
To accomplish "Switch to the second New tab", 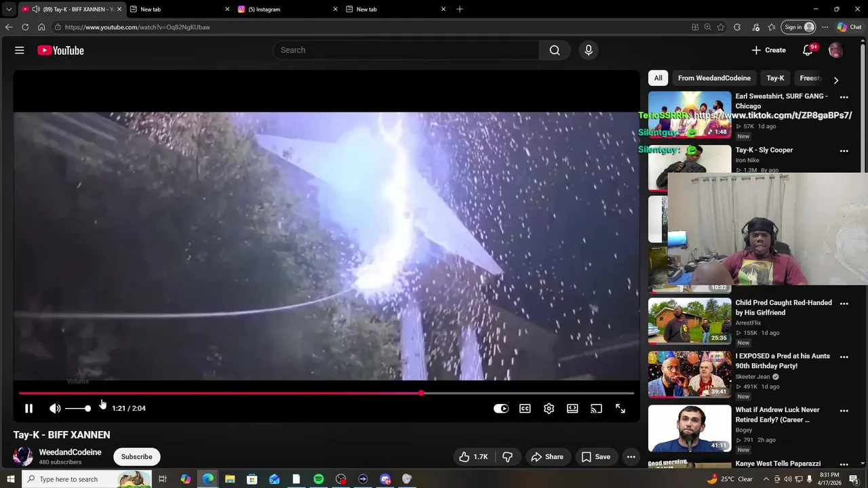I will 395,9.
